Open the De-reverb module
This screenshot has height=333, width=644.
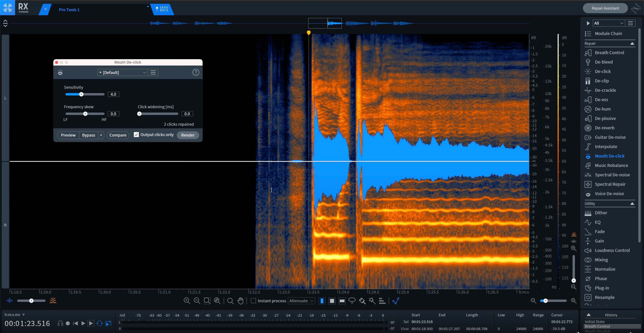[x=604, y=128]
